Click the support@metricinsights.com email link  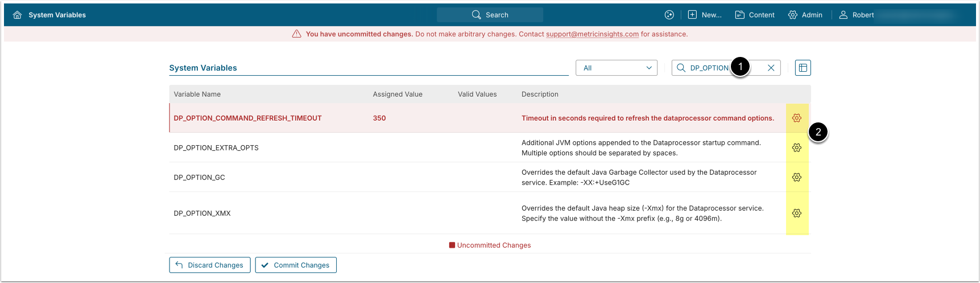[592, 34]
